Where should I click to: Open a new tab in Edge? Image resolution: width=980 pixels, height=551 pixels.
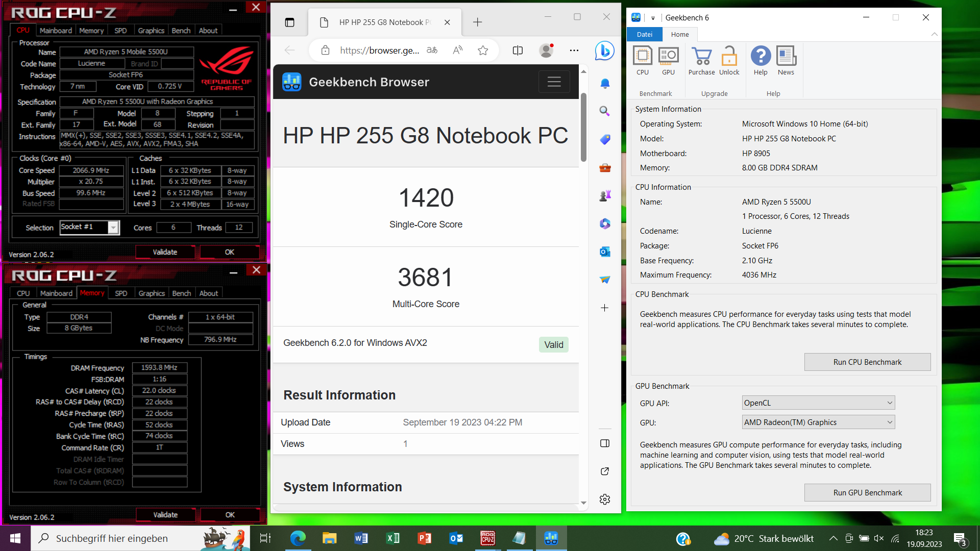click(x=477, y=22)
